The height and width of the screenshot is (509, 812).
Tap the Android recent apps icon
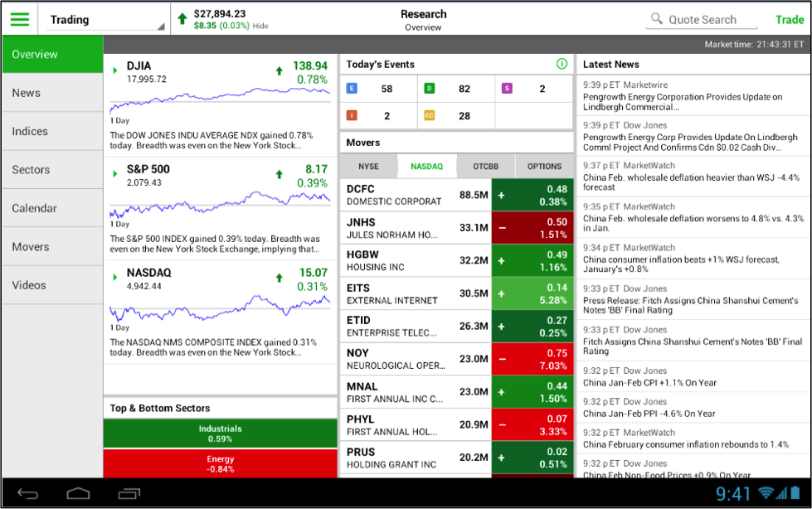[x=129, y=493]
